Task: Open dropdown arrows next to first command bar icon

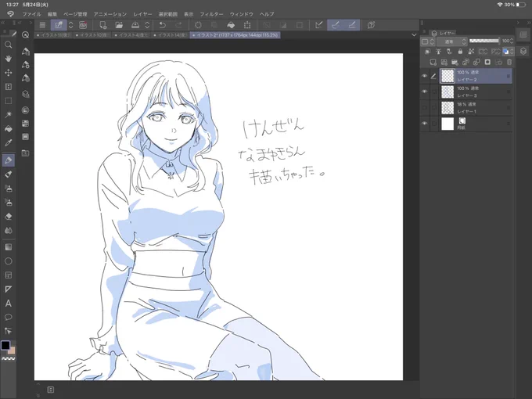Action: coord(71,25)
